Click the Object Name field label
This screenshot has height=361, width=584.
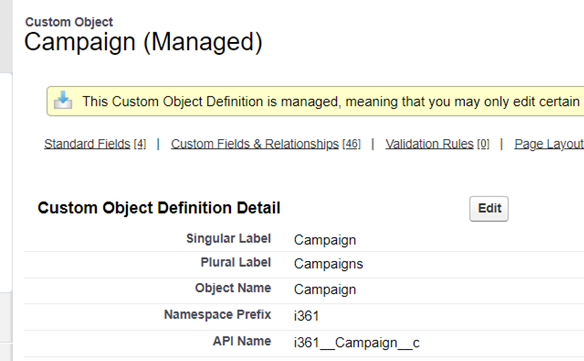pyautogui.click(x=233, y=288)
